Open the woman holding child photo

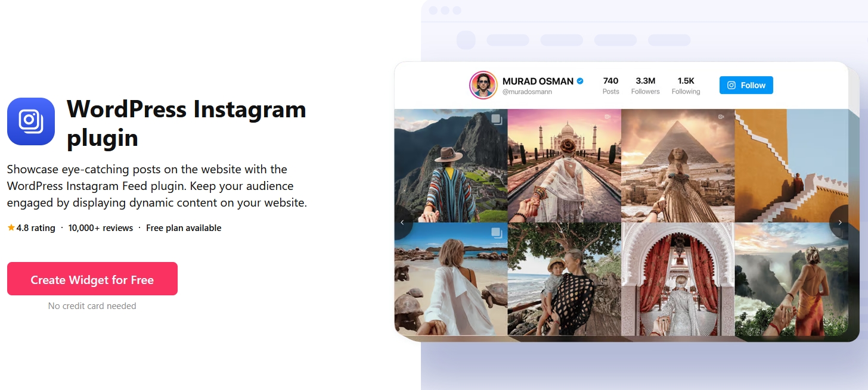coord(564,279)
